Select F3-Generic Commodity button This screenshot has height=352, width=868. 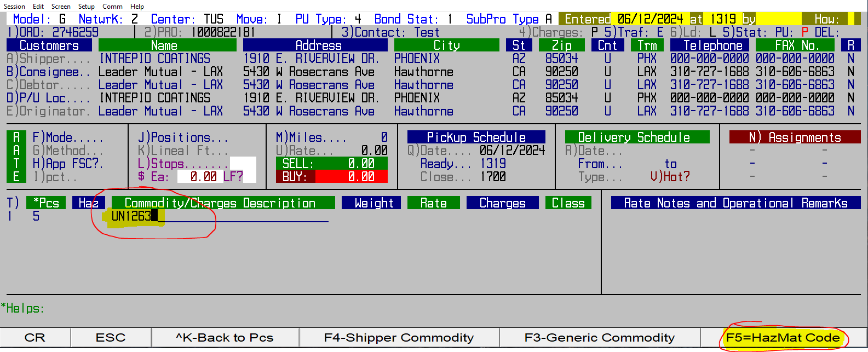click(x=599, y=338)
